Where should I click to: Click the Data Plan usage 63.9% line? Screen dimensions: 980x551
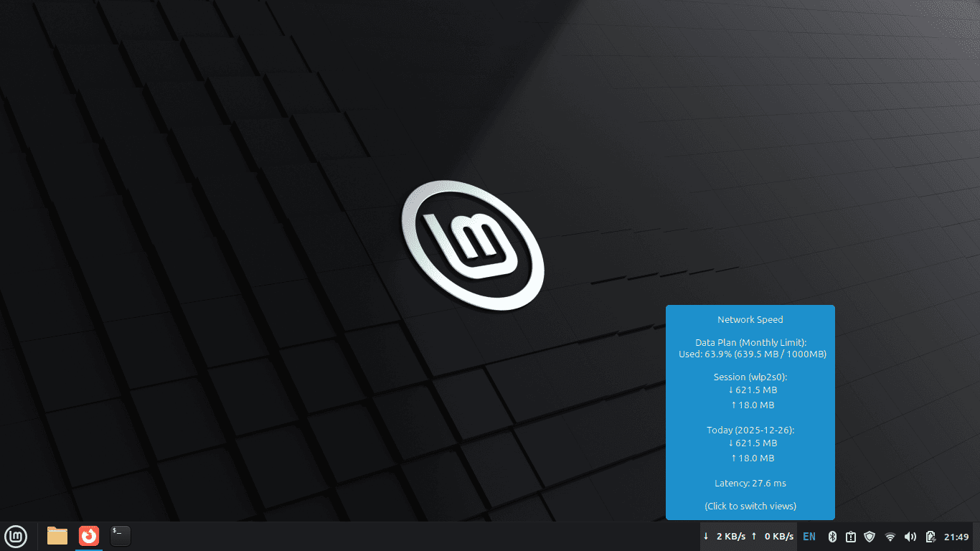click(x=753, y=354)
